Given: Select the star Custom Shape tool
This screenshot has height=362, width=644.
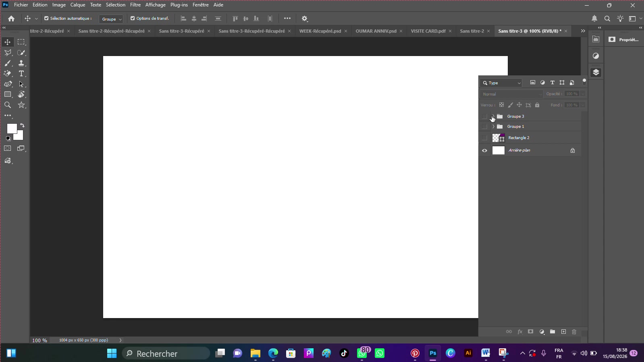Looking at the screenshot, I should (21, 105).
